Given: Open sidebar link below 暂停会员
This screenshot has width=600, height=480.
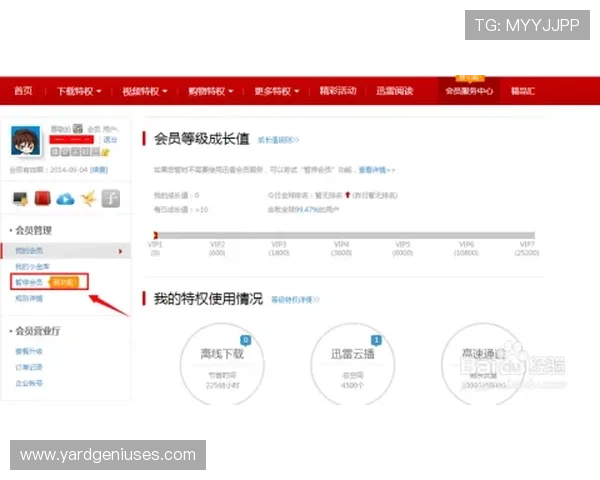Looking at the screenshot, I should coord(29,298).
